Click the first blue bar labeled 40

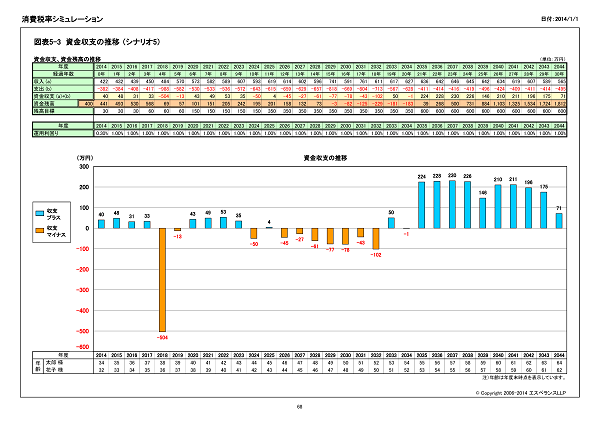(x=102, y=223)
